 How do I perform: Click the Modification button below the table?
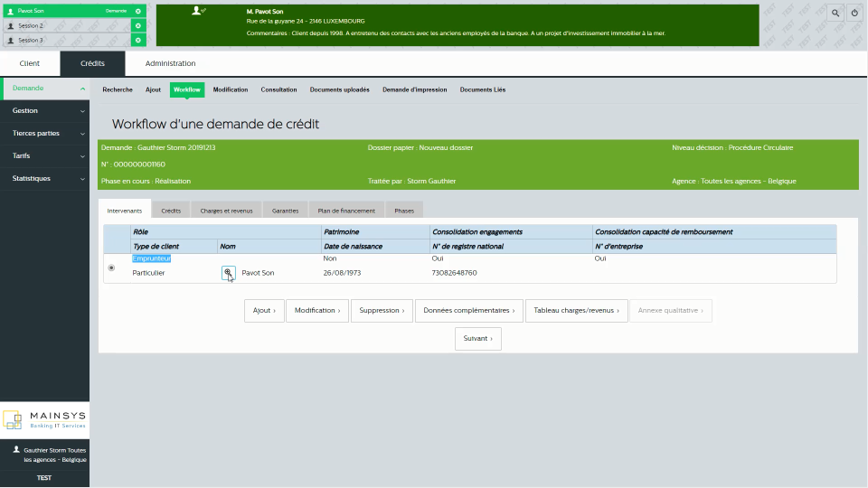coord(317,310)
